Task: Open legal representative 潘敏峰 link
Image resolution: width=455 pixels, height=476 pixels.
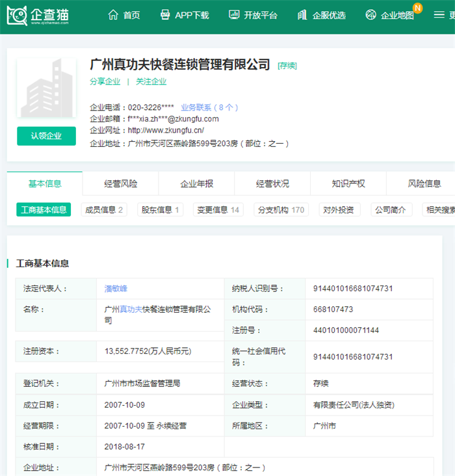Action: [x=116, y=288]
